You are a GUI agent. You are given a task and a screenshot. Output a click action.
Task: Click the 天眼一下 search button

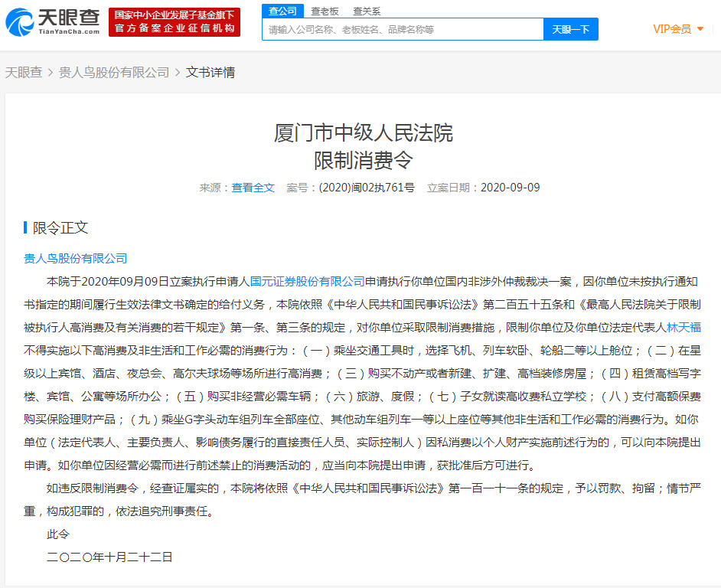(571, 29)
